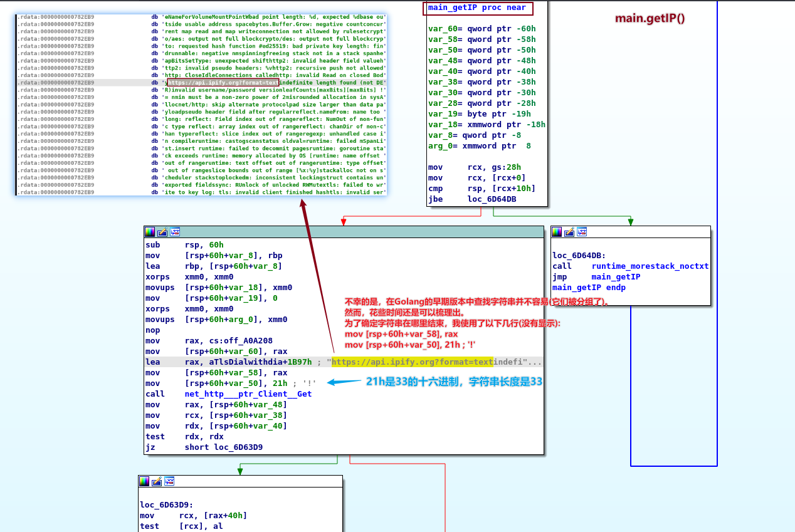The image size is (795, 532).
Task: Click color palette icon on loc_6D64DB node
Action: coord(557,232)
